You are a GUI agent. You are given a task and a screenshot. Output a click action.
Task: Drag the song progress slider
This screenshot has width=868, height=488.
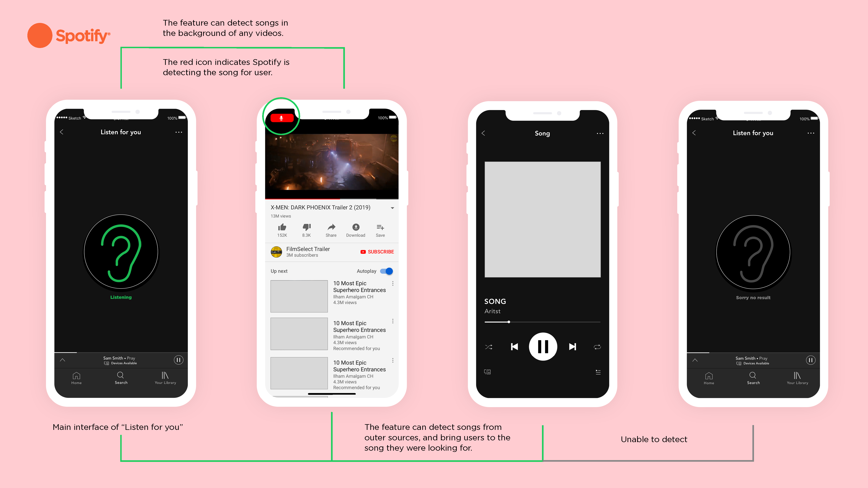tap(509, 322)
